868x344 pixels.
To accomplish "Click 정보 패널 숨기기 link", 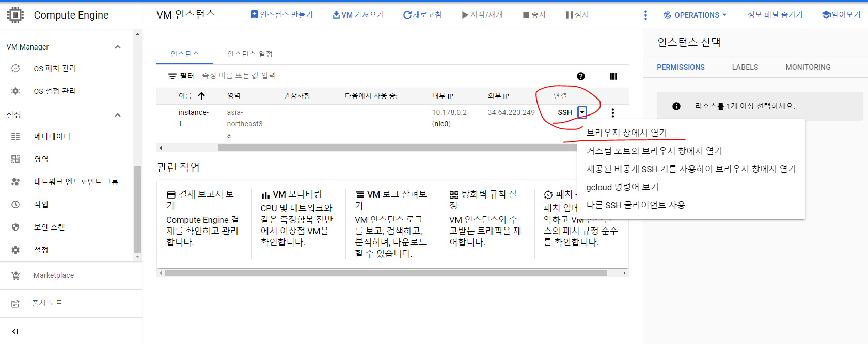I will (775, 15).
